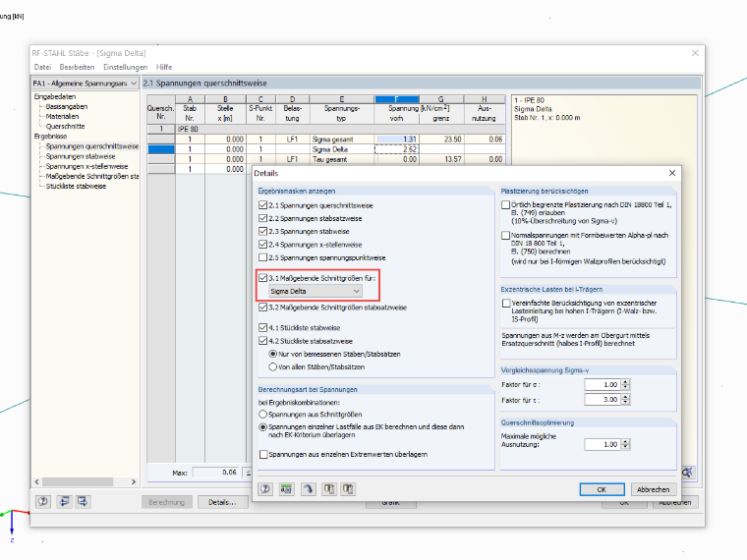Click Faktor für τ spinner arrows
This screenshot has width=747, height=560.
[625, 400]
